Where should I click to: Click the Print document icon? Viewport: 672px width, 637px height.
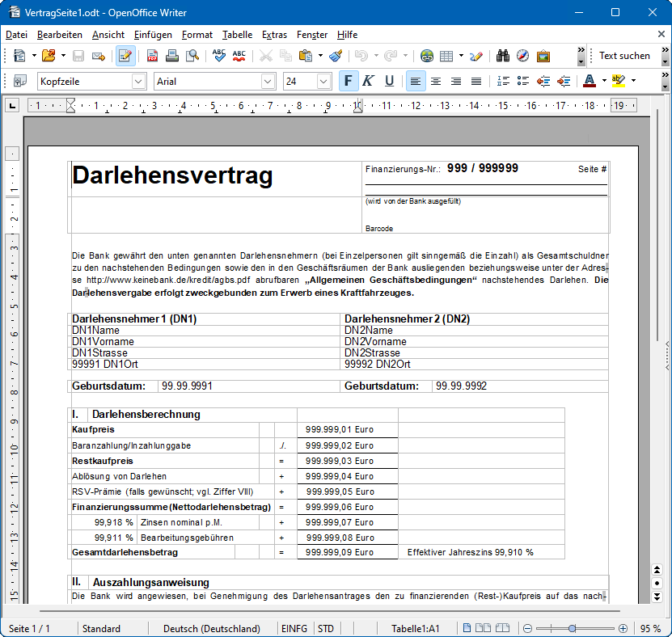[171, 56]
